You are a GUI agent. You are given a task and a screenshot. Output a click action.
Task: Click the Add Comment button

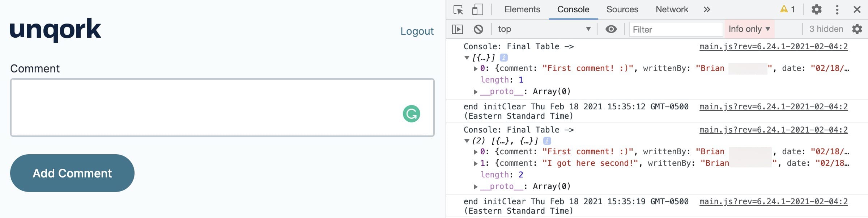click(x=72, y=173)
